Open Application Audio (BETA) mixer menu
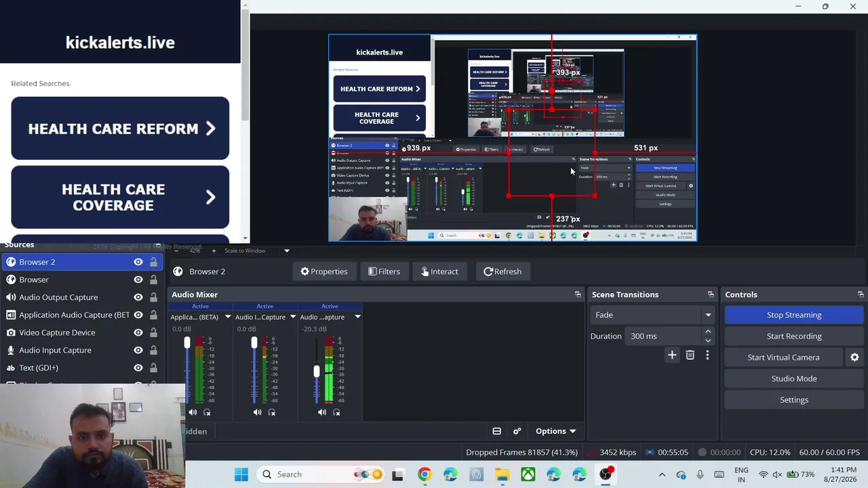Screen dimensions: 868x488 tap(228, 317)
